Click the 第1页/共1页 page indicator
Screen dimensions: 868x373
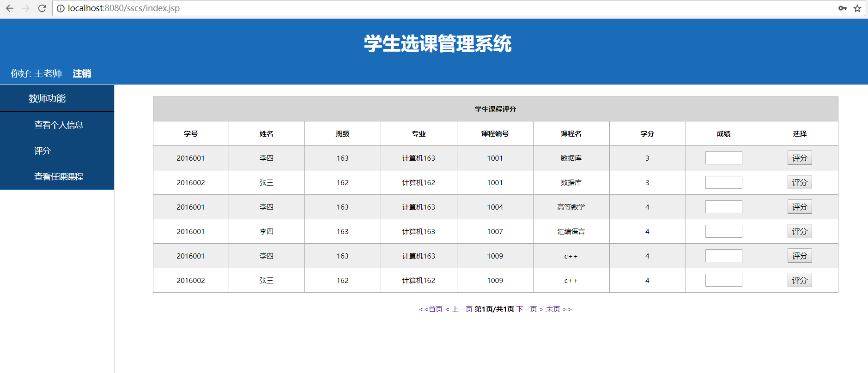tap(494, 309)
